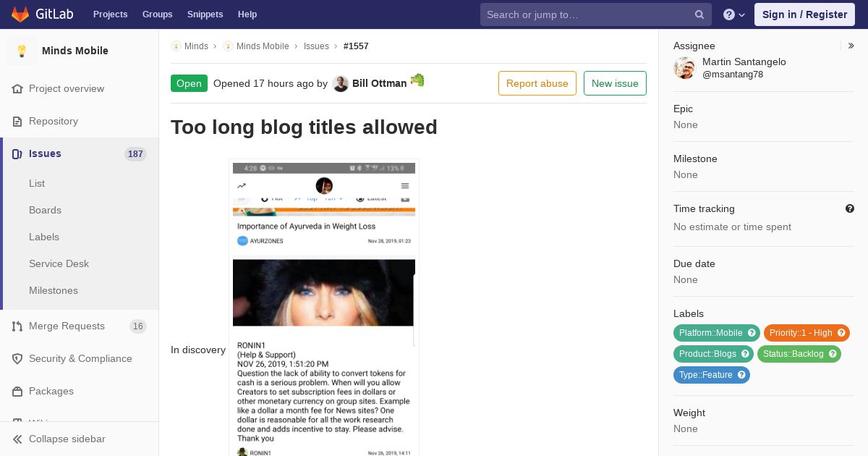Open the Groups menu in navbar
The width and height of the screenshot is (868, 456).
tap(157, 14)
